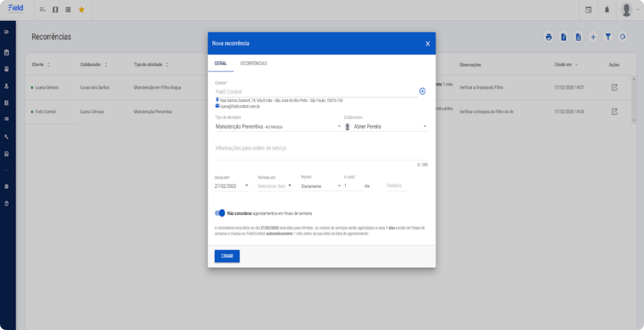The width and height of the screenshot is (644, 330).
Task: Expand the Tipo de atividade dropdown
Action: pyautogui.click(x=339, y=126)
